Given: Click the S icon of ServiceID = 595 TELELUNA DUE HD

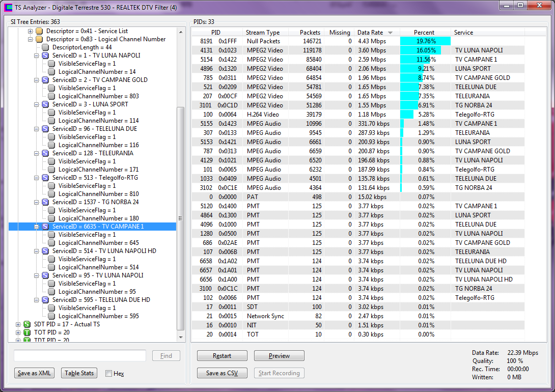Looking at the screenshot, I should click(x=45, y=300).
